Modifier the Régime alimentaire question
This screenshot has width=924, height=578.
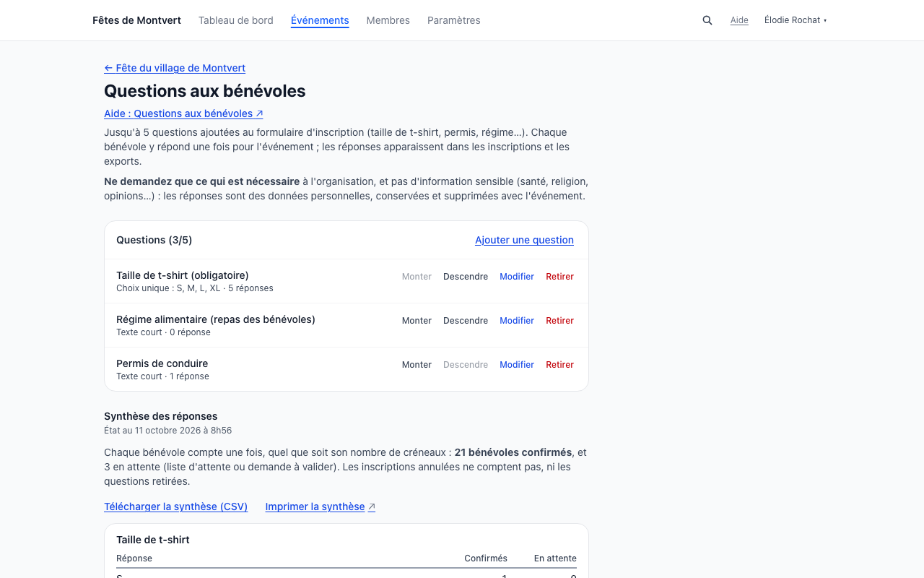[x=517, y=321]
